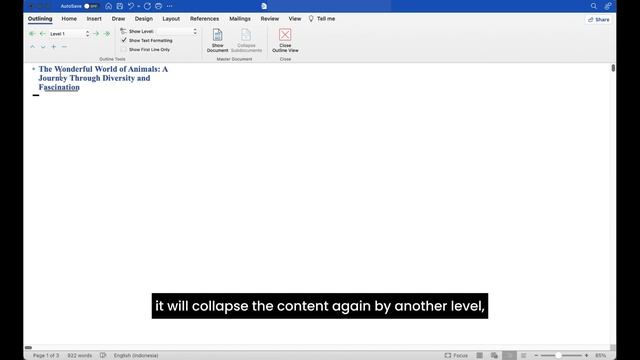Click the Show Document button
This screenshot has width=640, height=360.
pyautogui.click(x=218, y=40)
